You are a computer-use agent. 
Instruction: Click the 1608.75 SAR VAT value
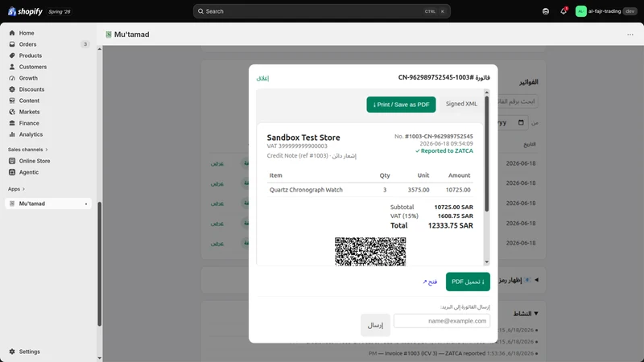[x=455, y=216]
